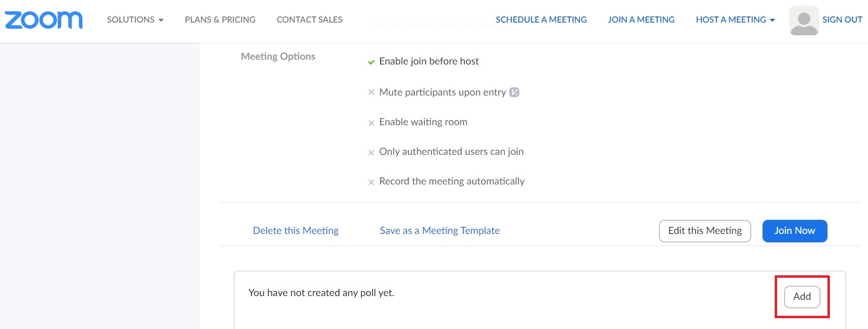Screen dimensions: 868x329
Task: Click the X icon by Mute participants
Action: (x=371, y=92)
